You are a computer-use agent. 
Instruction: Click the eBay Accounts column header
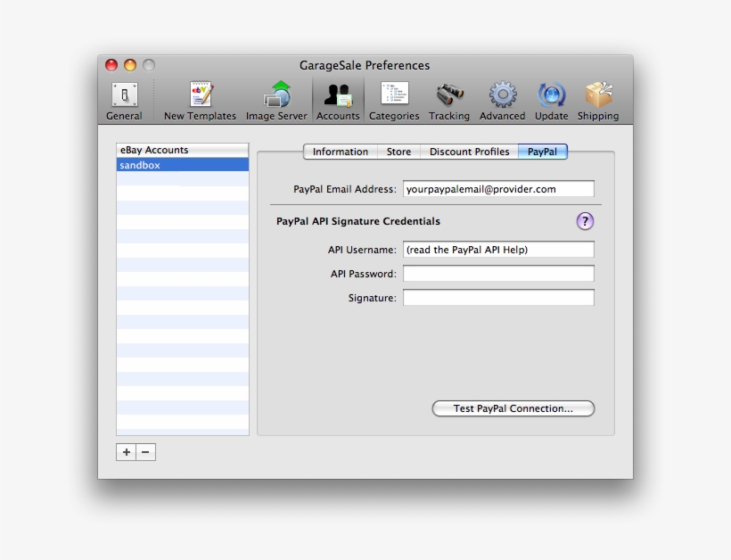coord(183,150)
